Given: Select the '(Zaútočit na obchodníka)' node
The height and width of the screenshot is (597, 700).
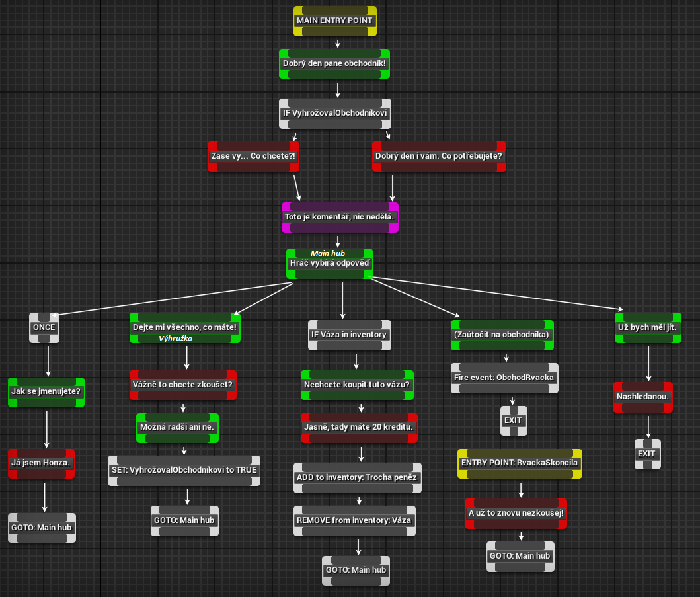Looking at the screenshot, I should (502, 335).
